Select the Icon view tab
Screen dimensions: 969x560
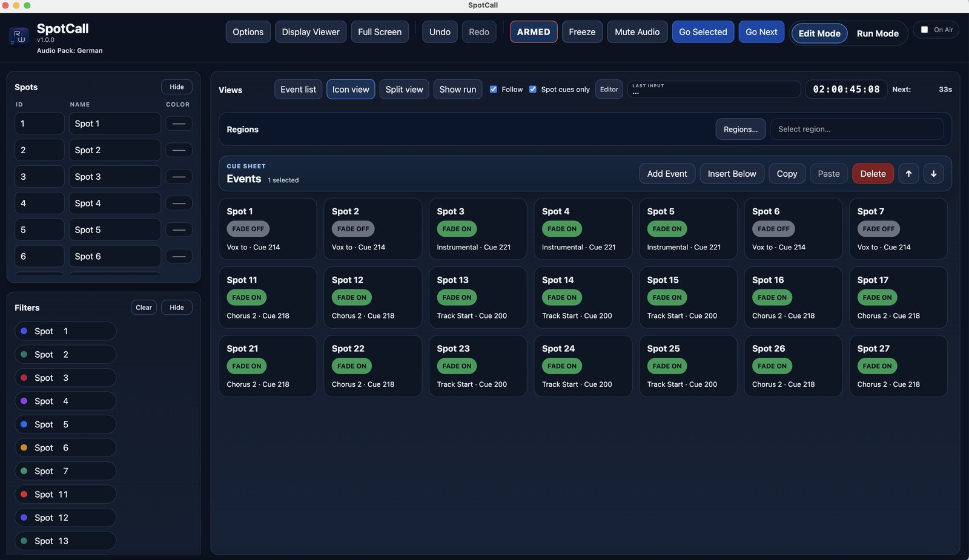click(x=351, y=90)
